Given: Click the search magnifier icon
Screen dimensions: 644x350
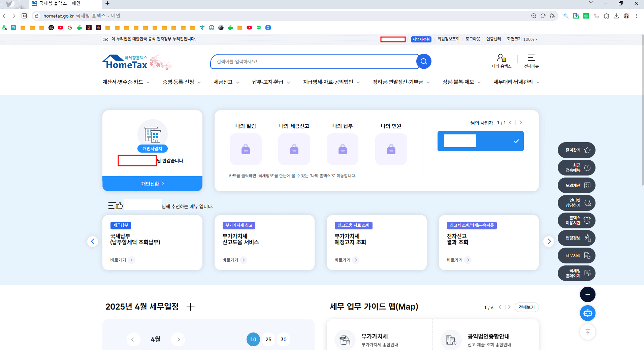Looking at the screenshot, I should (424, 61).
